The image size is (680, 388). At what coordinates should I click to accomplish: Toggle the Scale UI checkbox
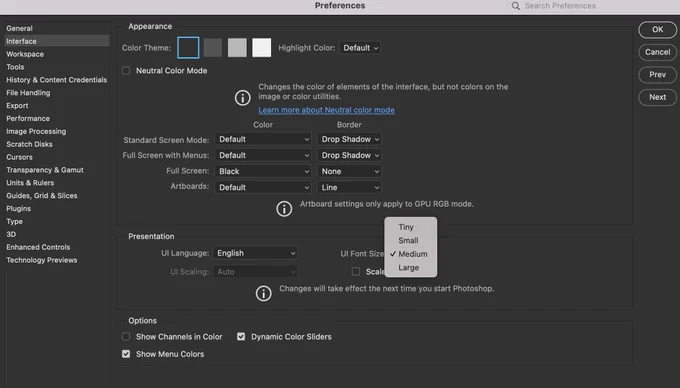coord(356,271)
